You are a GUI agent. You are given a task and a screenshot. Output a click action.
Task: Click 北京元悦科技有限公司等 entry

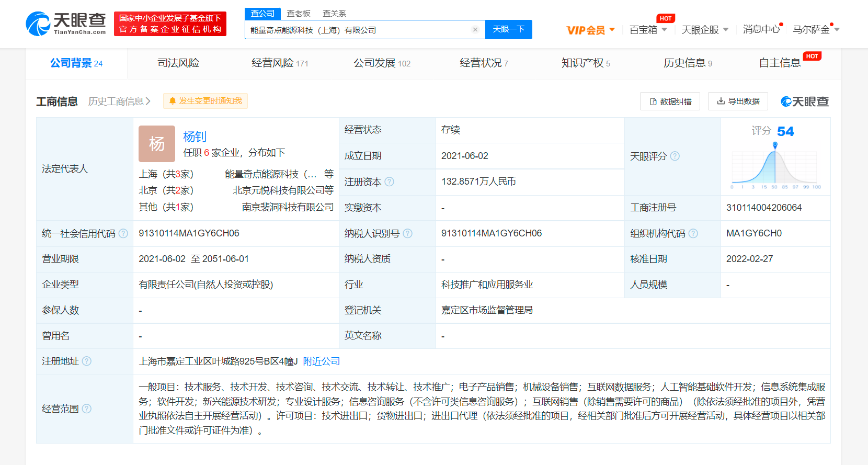[283, 190]
